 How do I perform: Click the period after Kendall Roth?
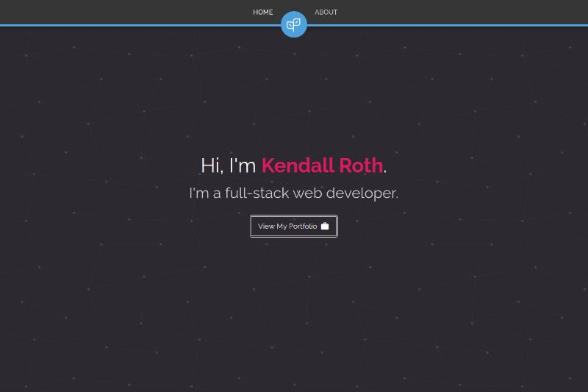click(x=384, y=172)
